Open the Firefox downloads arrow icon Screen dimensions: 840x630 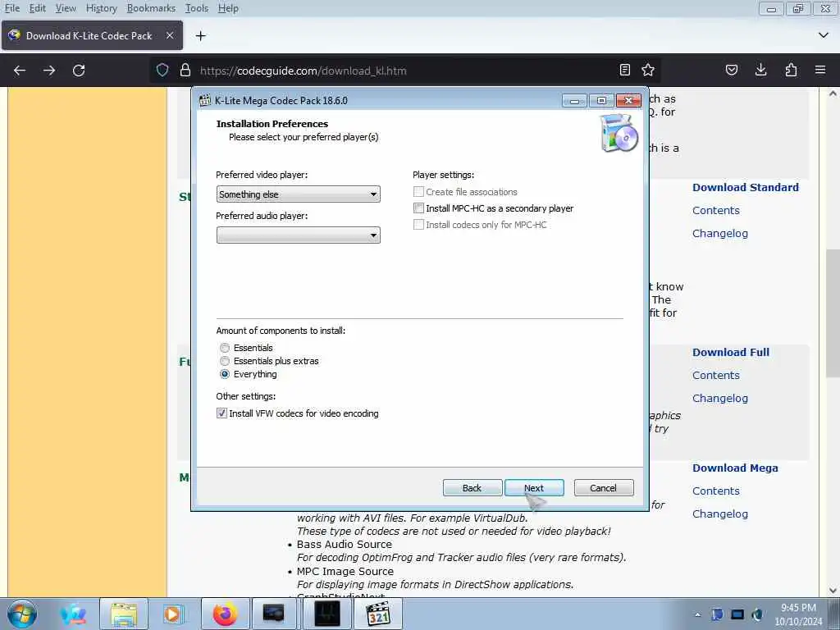(760, 70)
